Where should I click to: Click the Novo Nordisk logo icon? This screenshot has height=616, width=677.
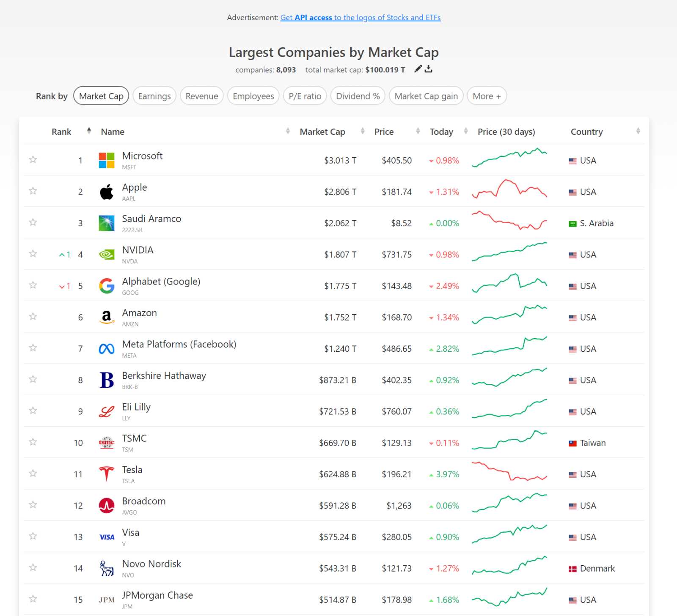pos(107,568)
